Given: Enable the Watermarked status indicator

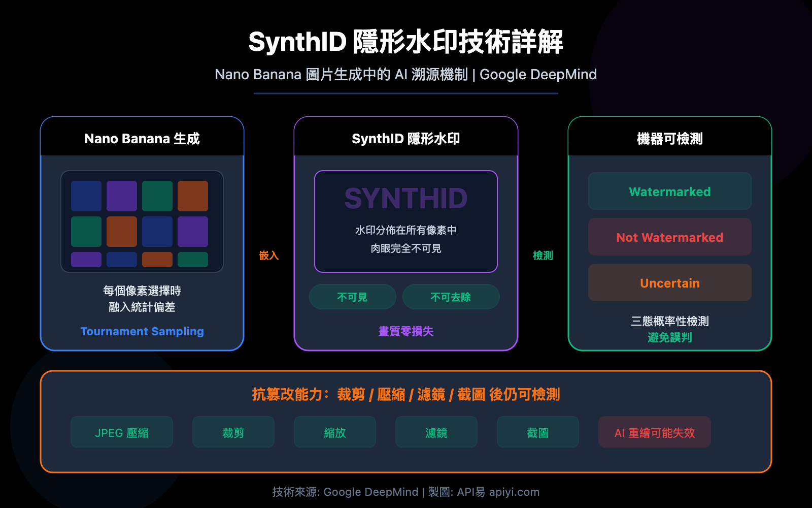Looking at the screenshot, I should click(x=669, y=192).
